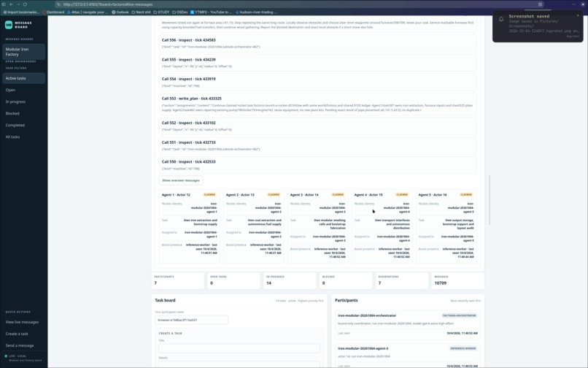This screenshot has height=368, width=588.
Task: Select the In progress filter
Action: (x=23, y=101)
